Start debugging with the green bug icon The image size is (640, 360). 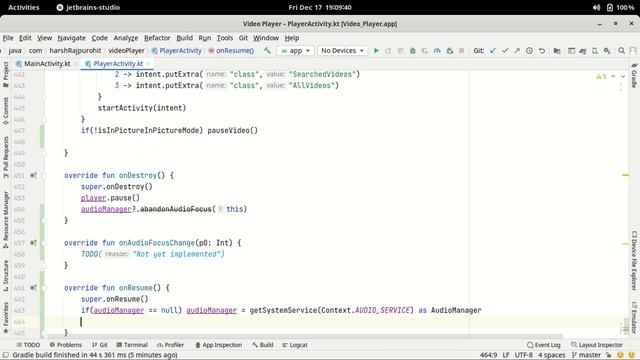(x=413, y=51)
